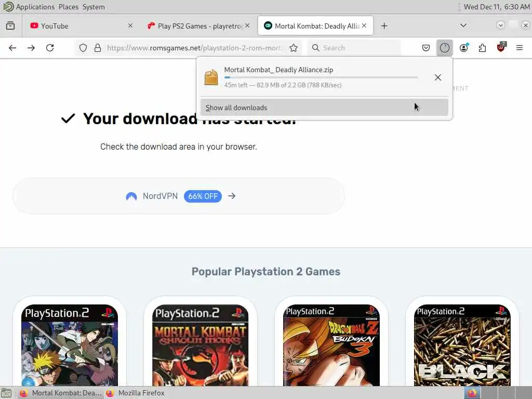Minimize window using the down-chevron button
The height and width of the screenshot is (399, 532).
click(x=500, y=25)
